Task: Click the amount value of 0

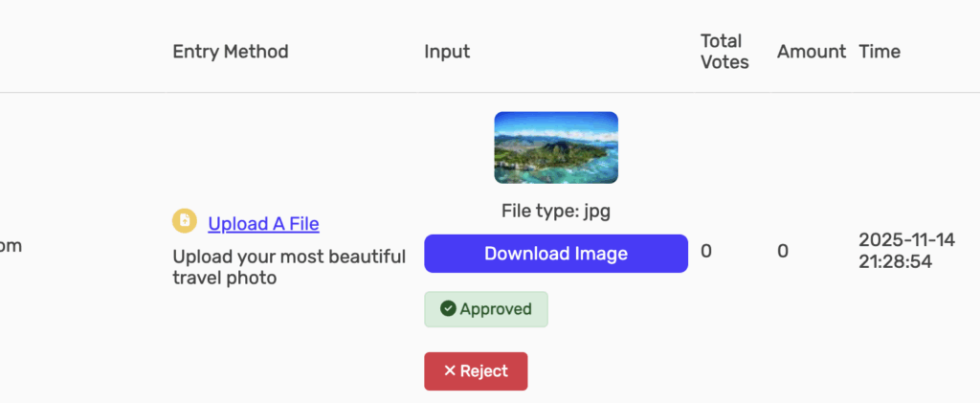Action: pos(783,252)
